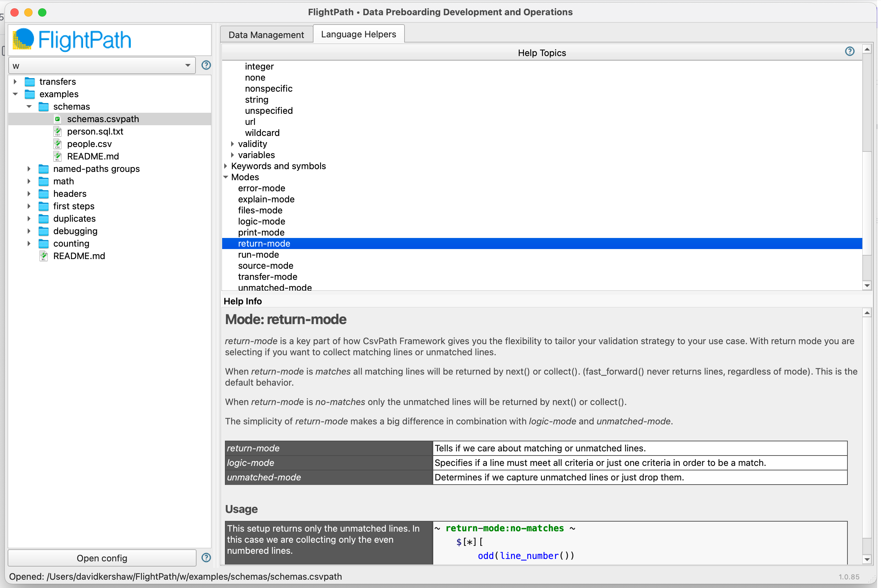Click the schemas folder icon

(x=44, y=107)
